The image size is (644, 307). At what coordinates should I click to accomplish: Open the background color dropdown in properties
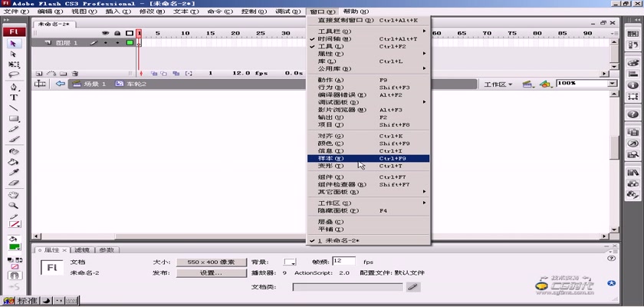(x=290, y=262)
